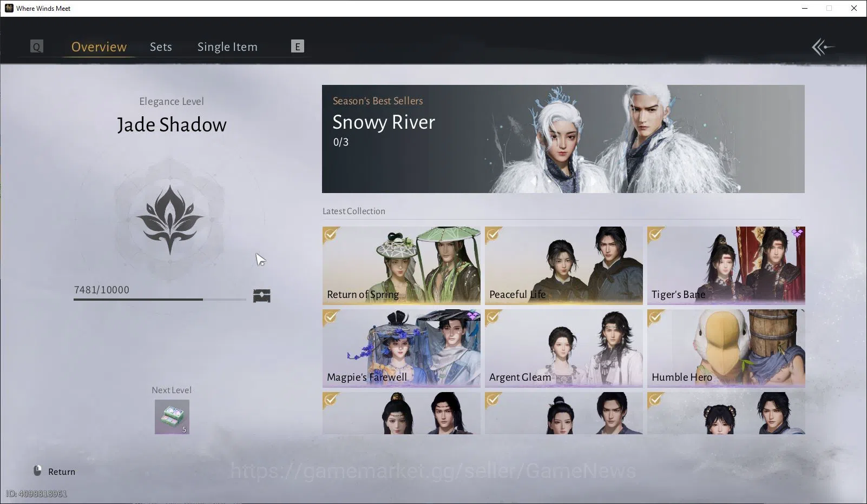Open the reward chest beside the elegance progress bar
Viewport: 867px width, 504px height.
click(x=262, y=296)
